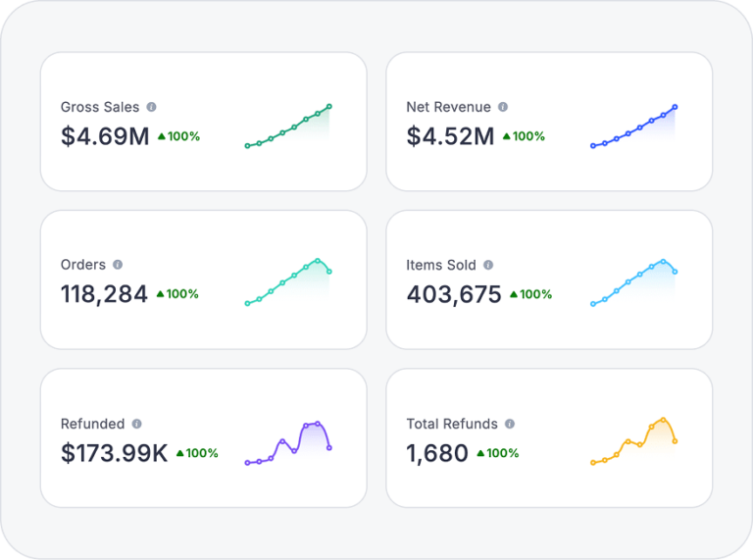Image resolution: width=753 pixels, height=560 pixels.
Task: Open the Net Revenue blue sparkline chart
Action: [x=633, y=127]
